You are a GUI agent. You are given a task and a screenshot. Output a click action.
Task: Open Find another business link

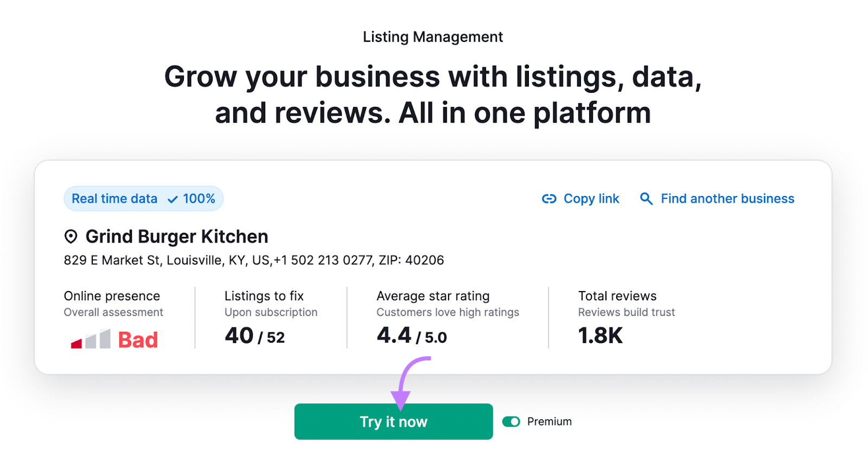coord(727,199)
